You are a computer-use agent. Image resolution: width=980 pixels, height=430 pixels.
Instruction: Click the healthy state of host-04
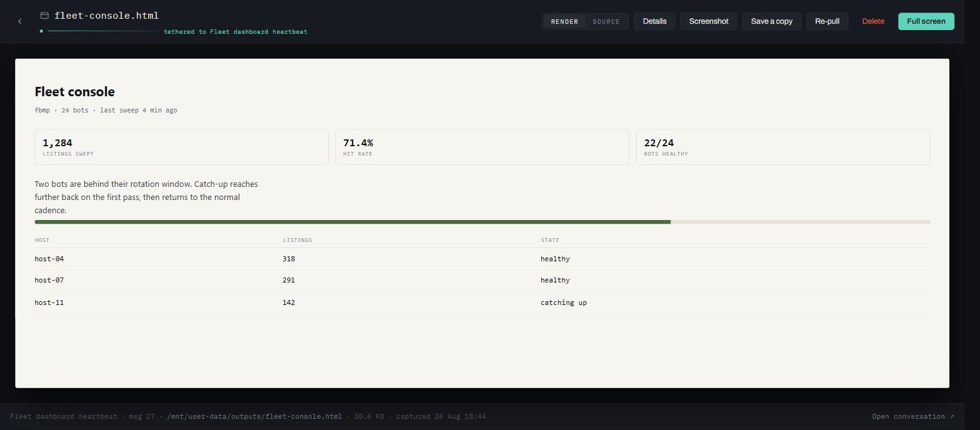click(555, 259)
